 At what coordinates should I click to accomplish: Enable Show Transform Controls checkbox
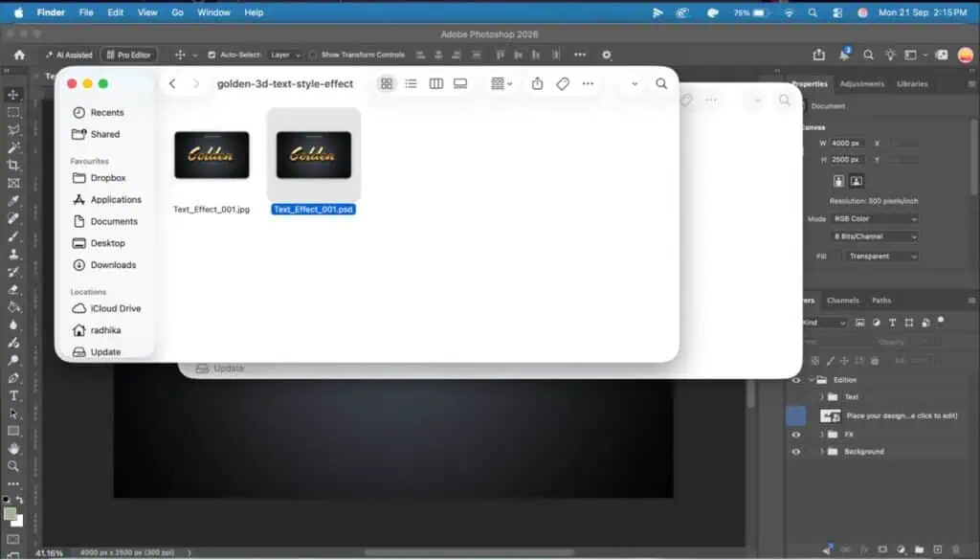pyautogui.click(x=313, y=55)
